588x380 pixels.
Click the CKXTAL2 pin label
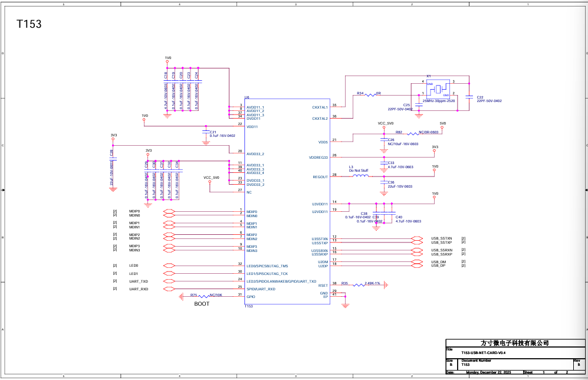coord(320,119)
